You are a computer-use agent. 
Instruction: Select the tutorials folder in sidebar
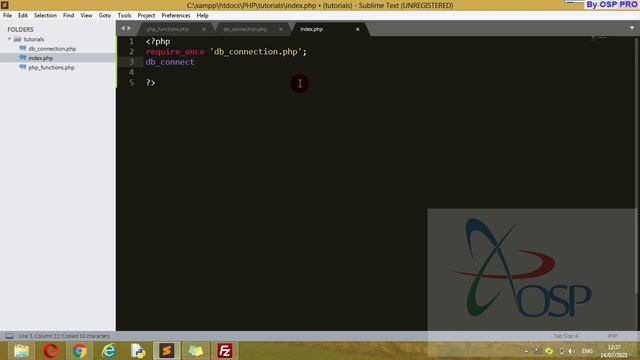[33, 40]
